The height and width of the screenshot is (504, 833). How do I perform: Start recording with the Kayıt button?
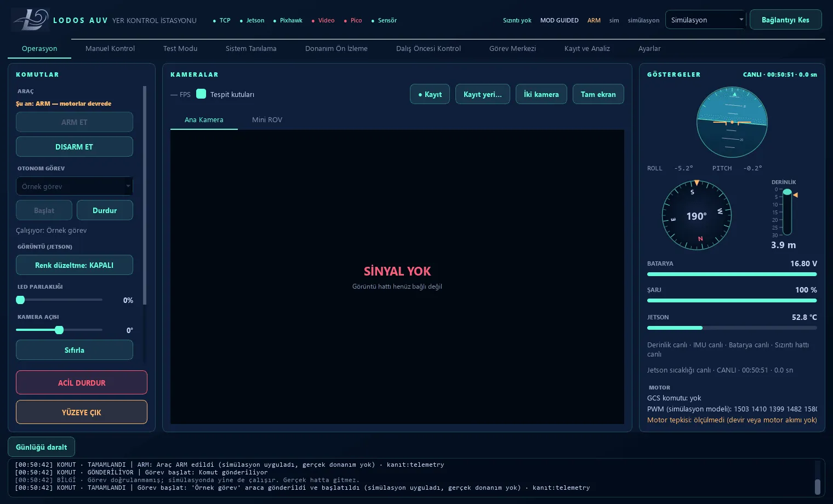pyautogui.click(x=430, y=94)
